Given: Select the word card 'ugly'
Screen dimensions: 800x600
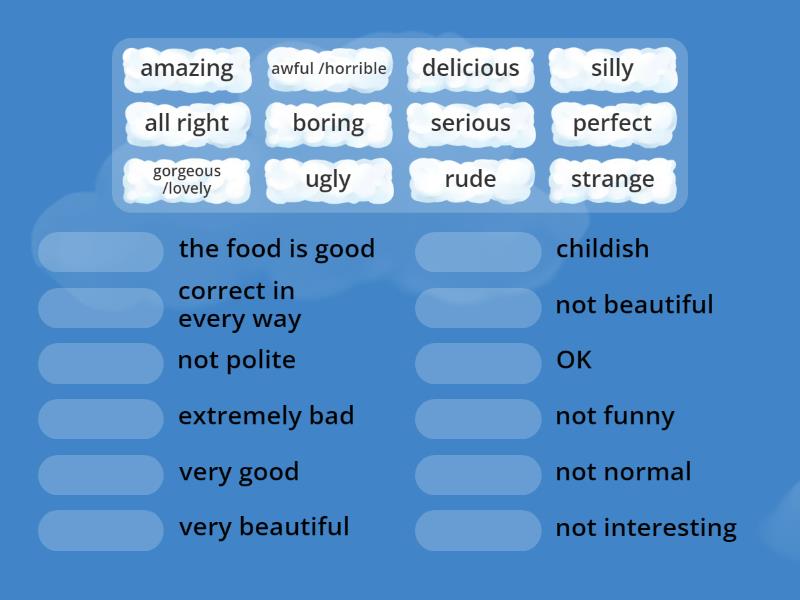Looking at the screenshot, I should [329, 180].
